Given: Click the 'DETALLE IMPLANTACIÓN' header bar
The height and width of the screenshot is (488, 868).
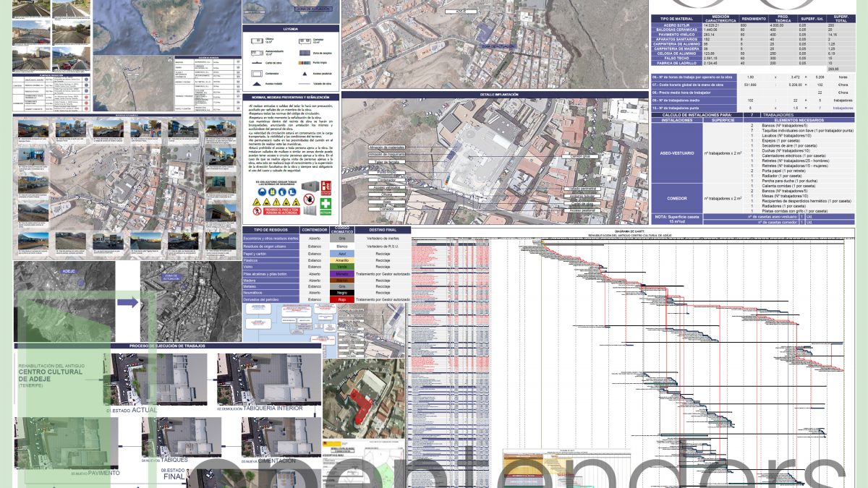Looking at the screenshot, I should 493,95.
